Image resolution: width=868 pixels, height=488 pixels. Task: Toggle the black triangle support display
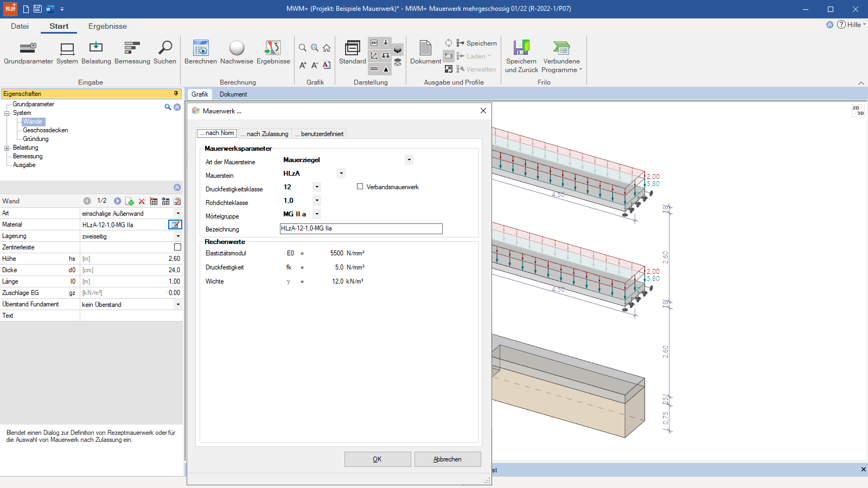pyautogui.click(x=386, y=69)
